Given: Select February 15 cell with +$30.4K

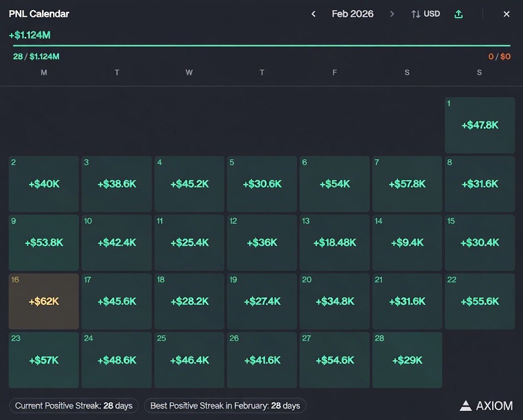Looking at the screenshot, I should click(480, 243).
